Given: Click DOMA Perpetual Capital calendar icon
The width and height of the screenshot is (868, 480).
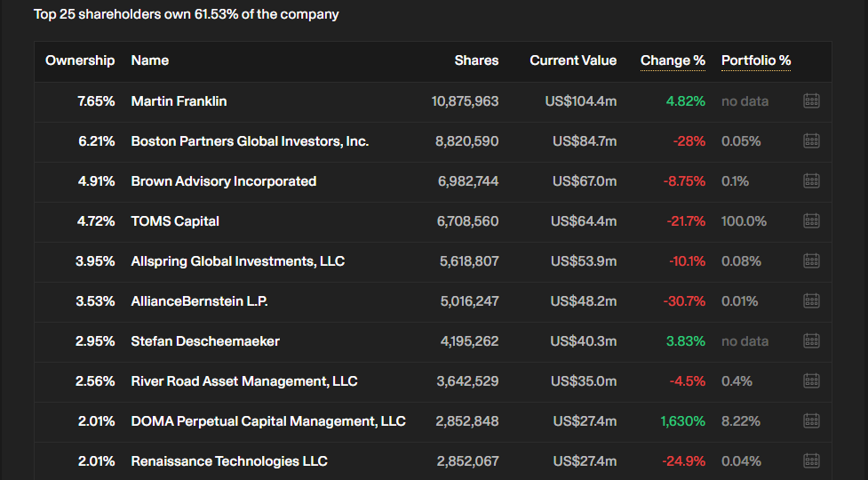Looking at the screenshot, I should point(810,421).
